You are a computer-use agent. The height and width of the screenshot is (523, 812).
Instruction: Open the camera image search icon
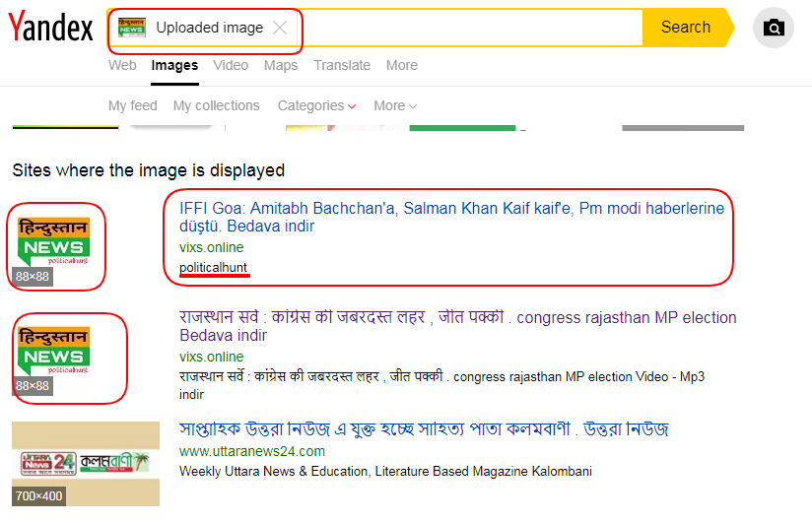point(774,28)
